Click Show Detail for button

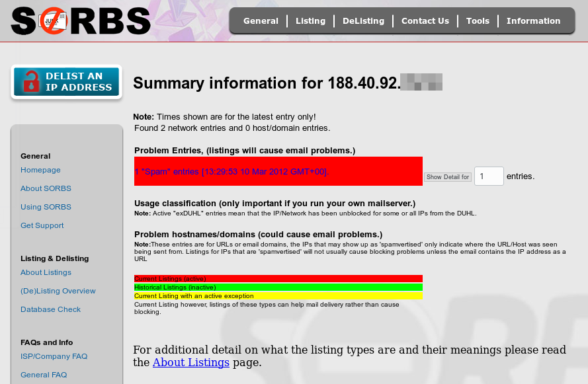coord(448,177)
